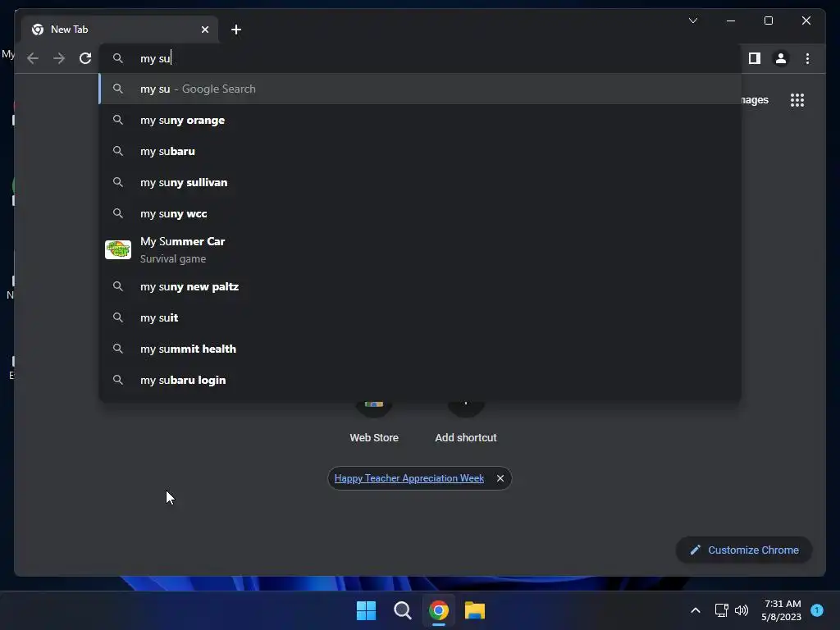Reload the current page
Image resolution: width=840 pixels, height=630 pixels.
pos(85,58)
